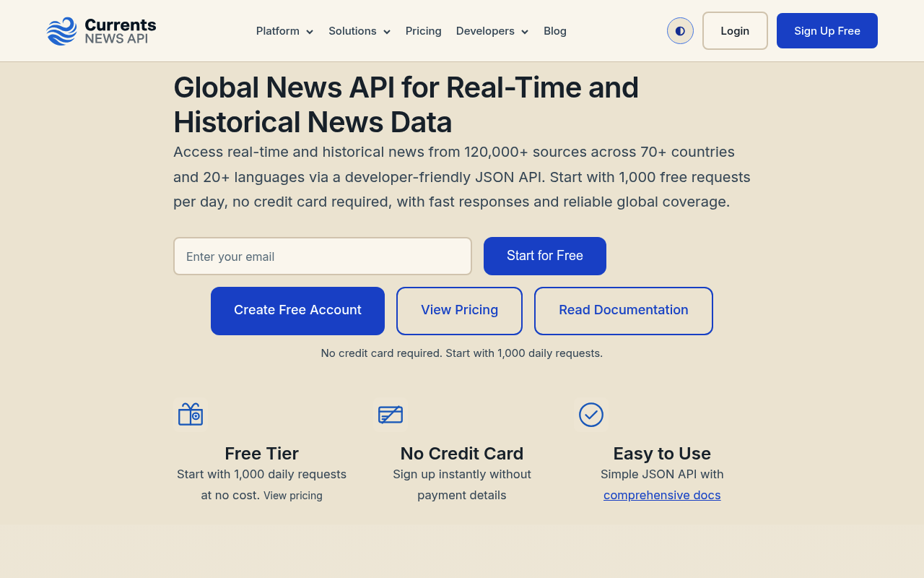Image resolution: width=924 pixels, height=578 pixels.
Task: Click the Free Tier gift icon
Action: (x=191, y=414)
